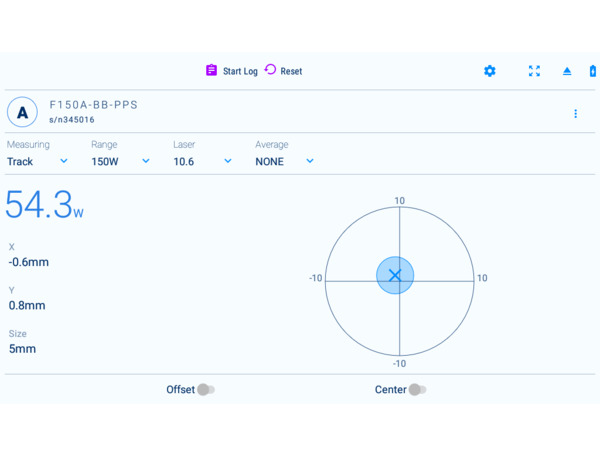Enable the Center switch
Screen dimensions: 600x450
click(x=416, y=390)
